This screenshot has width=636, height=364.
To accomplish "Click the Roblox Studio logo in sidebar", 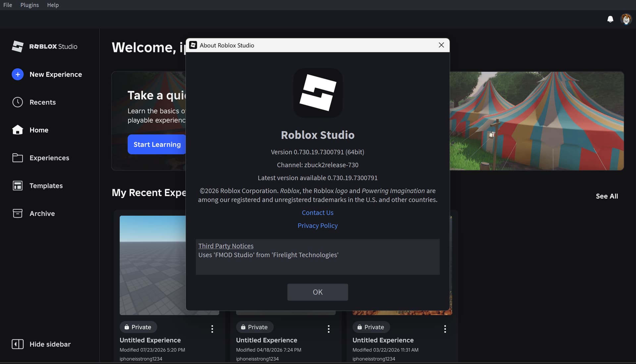I will [x=45, y=46].
